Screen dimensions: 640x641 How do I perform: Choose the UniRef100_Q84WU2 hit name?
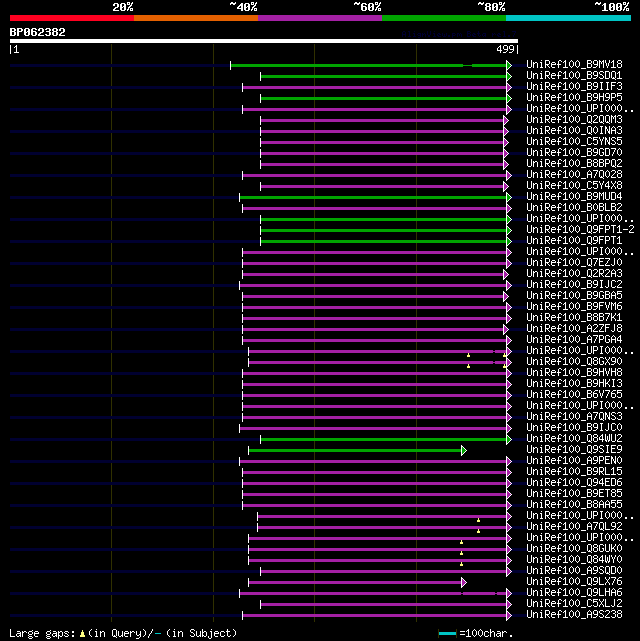[574, 439]
